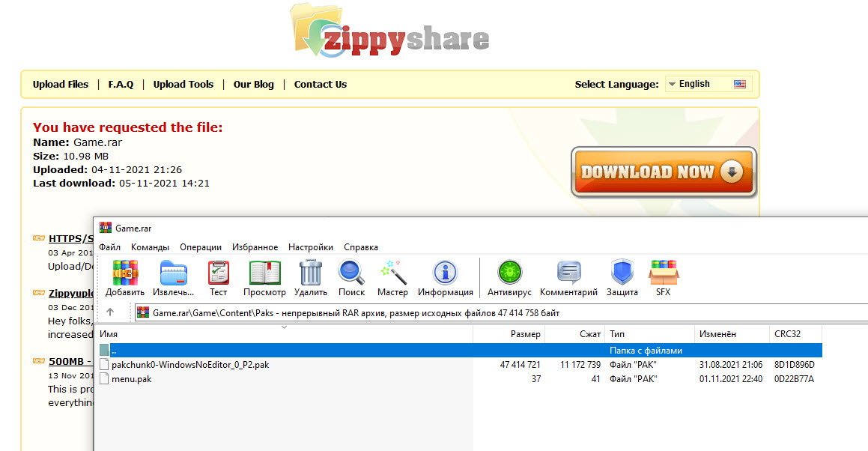Screen dimensions: 868x451
Task: Run the Тест (Test) archive tool
Action: [218, 274]
